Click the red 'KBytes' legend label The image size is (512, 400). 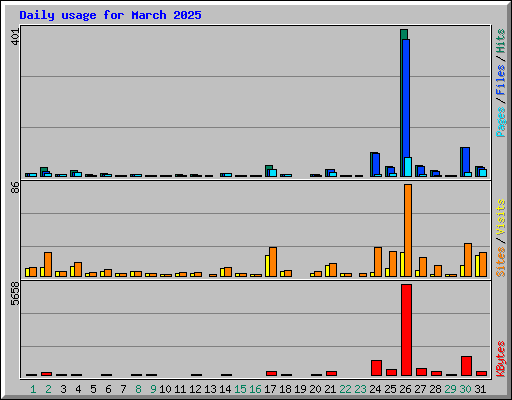tap(501, 359)
